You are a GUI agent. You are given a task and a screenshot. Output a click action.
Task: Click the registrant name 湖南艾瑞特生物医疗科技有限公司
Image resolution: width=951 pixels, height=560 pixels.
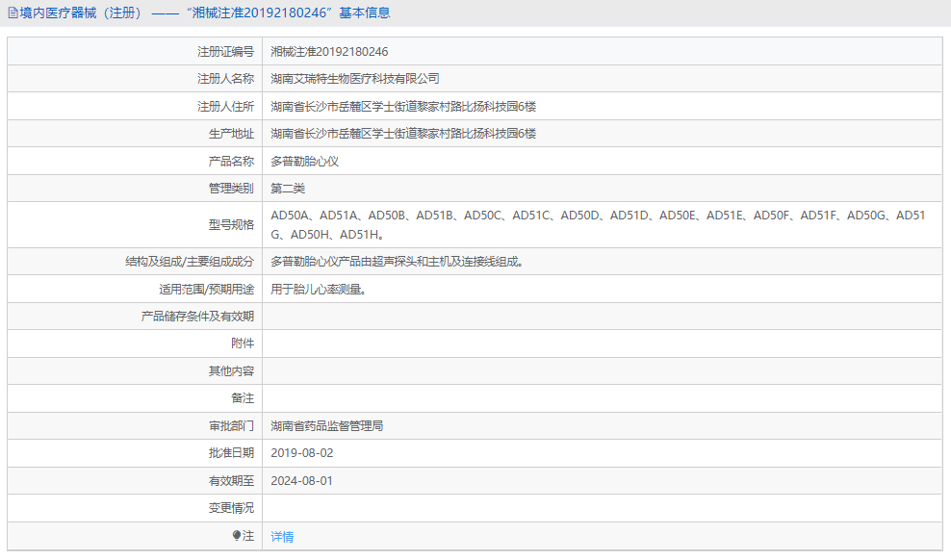point(355,79)
